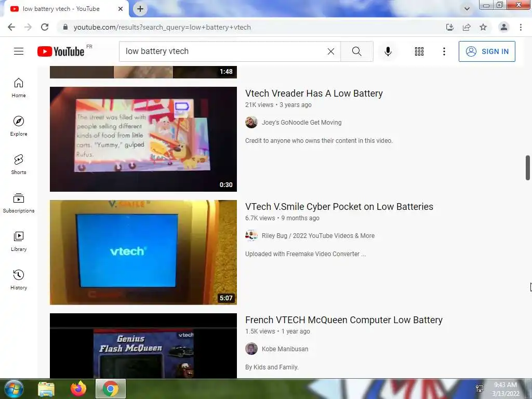Click the address bar URL
The width and height of the screenshot is (532, 399).
click(x=162, y=27)
